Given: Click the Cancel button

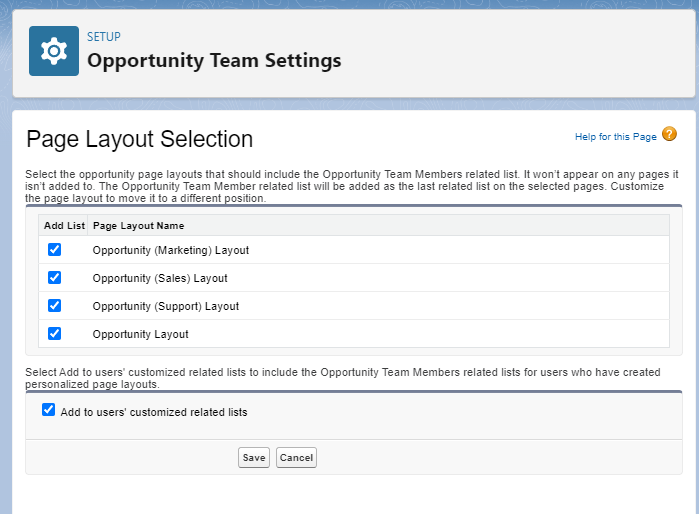Looking at the screenshot, I should (296, 457).
